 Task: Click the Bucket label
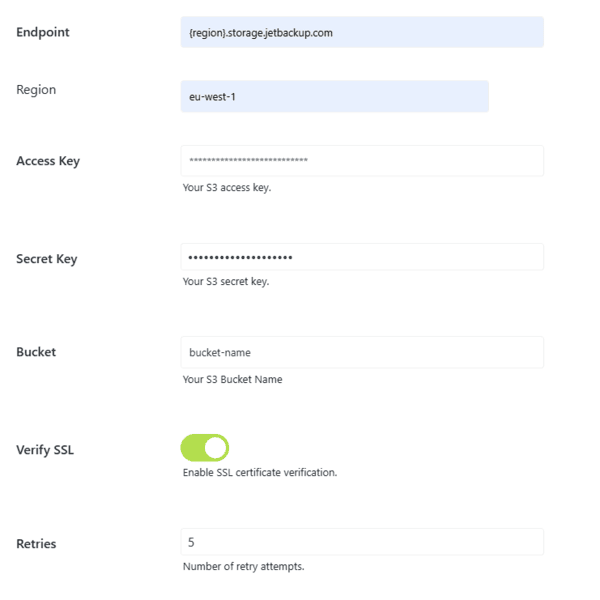pos(36,352)
